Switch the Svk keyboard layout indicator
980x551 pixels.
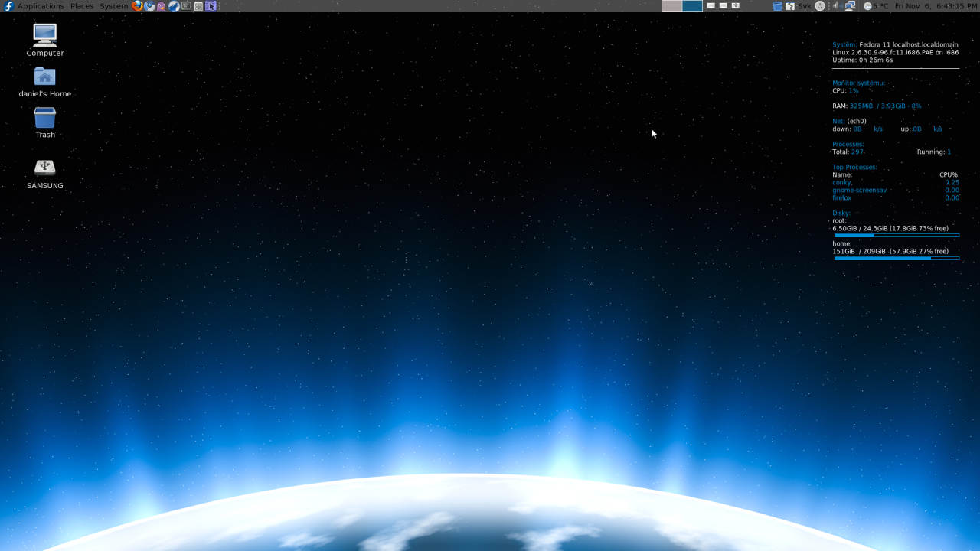pos(804,6)
